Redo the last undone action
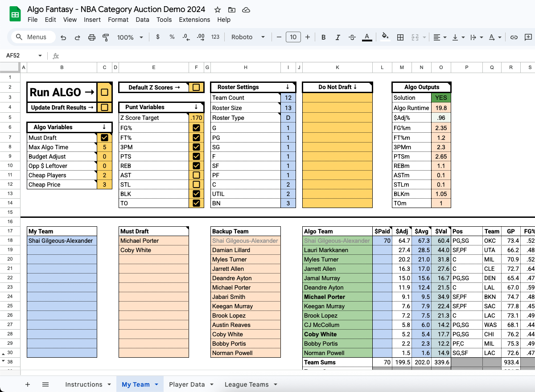535x392 pixels. pyautogui.click(x=78, y=37)
